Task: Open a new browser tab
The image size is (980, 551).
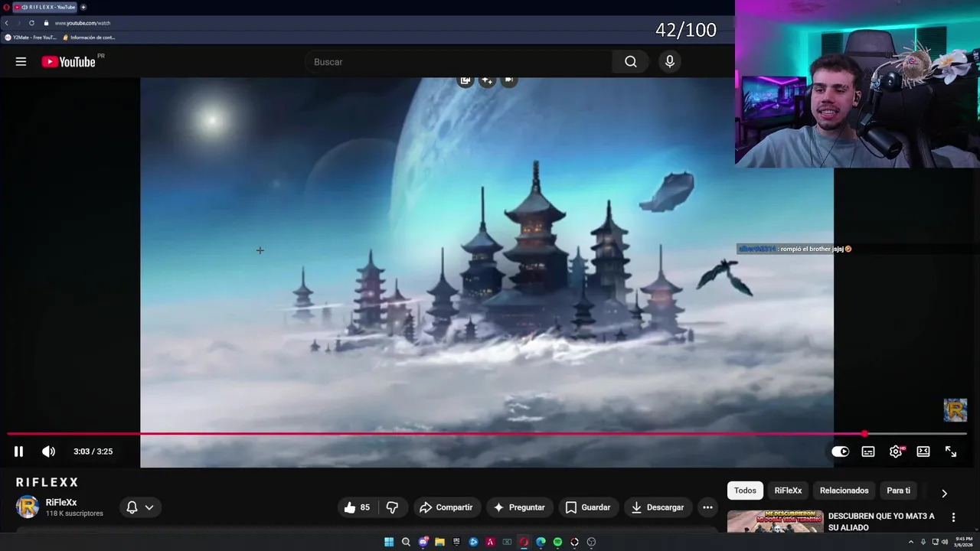Action: tap(83, 7)
